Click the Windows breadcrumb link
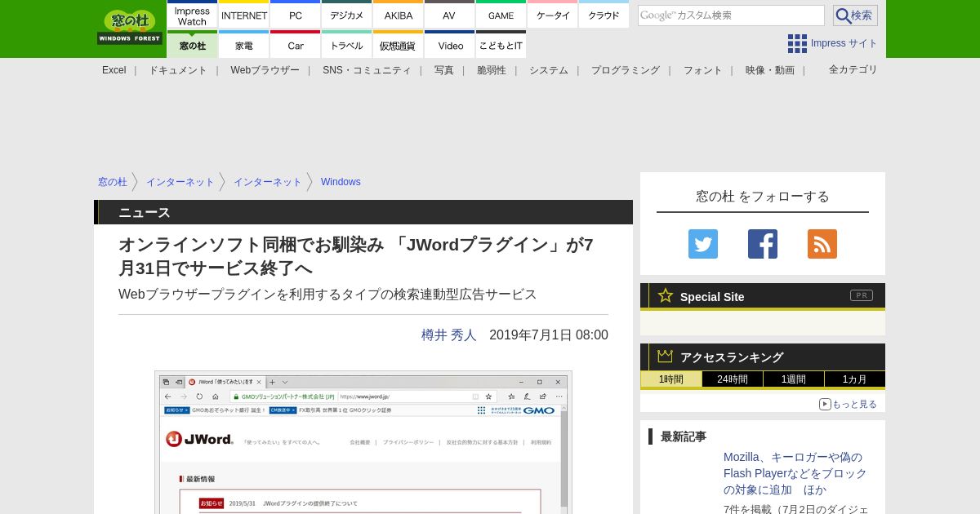980x514 pixels. (x=341, y=182)
